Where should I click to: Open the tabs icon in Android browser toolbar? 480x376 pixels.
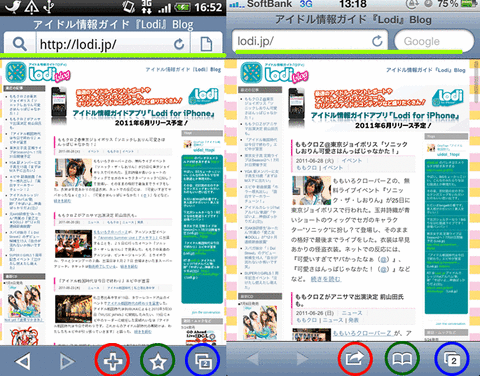click(x=203, y=361)
